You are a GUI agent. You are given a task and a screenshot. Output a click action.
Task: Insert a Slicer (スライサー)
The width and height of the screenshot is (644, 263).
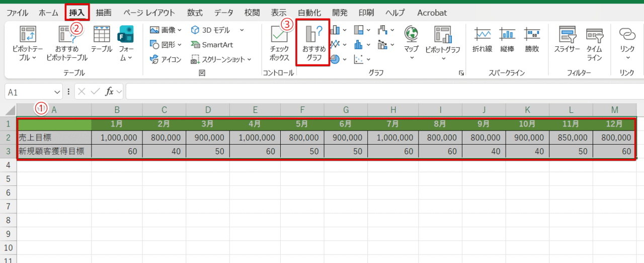(x=567, y=40)
